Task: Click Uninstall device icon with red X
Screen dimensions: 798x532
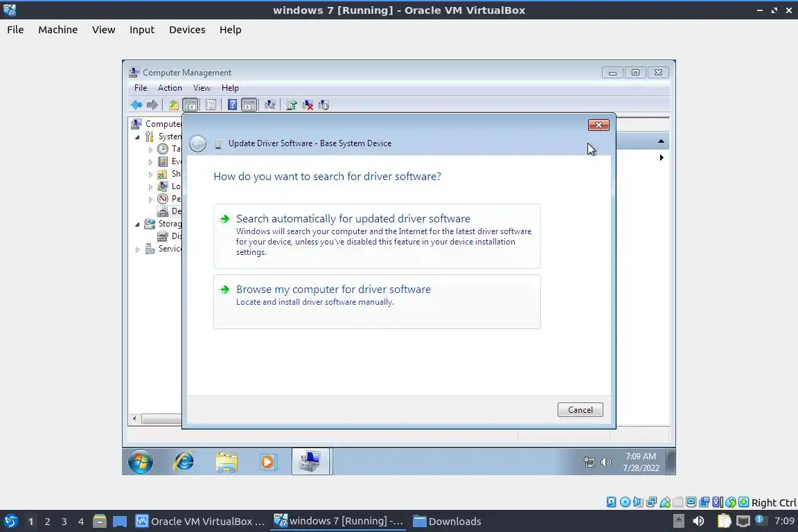Action: [308, 105]
